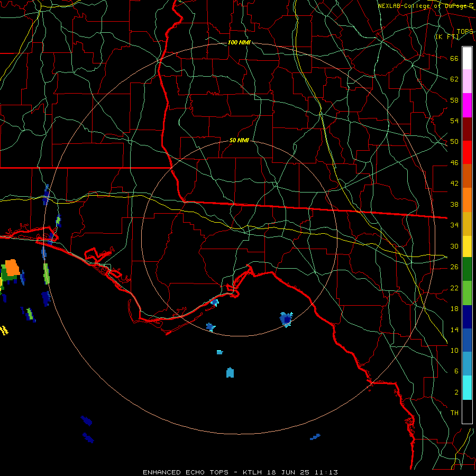Select the light green legend swatch

467,293
